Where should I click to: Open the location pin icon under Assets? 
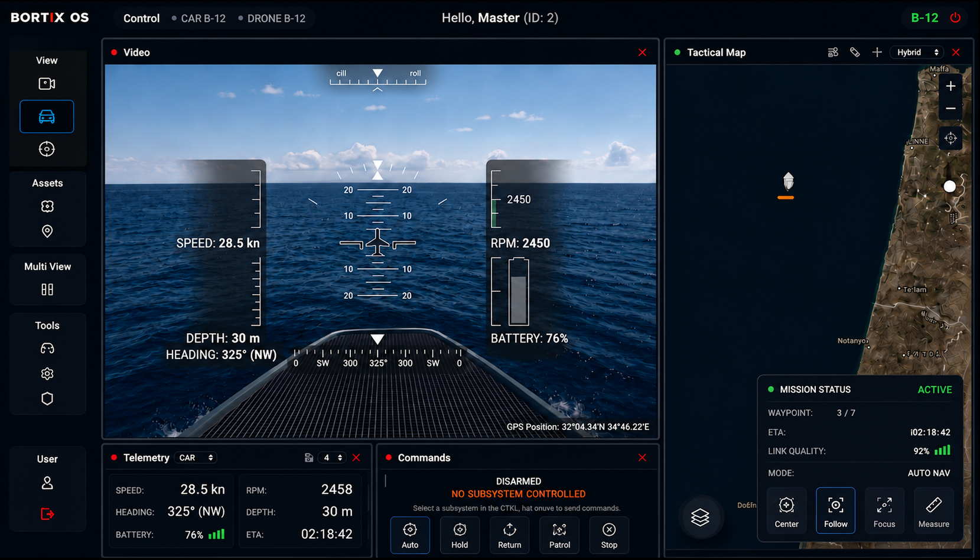(47, 231)
